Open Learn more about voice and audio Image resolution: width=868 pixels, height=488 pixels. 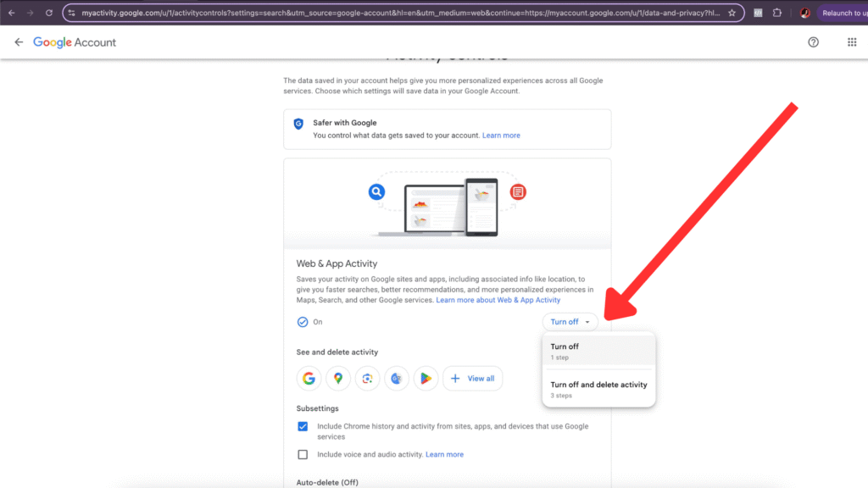(x=444, y=455)
